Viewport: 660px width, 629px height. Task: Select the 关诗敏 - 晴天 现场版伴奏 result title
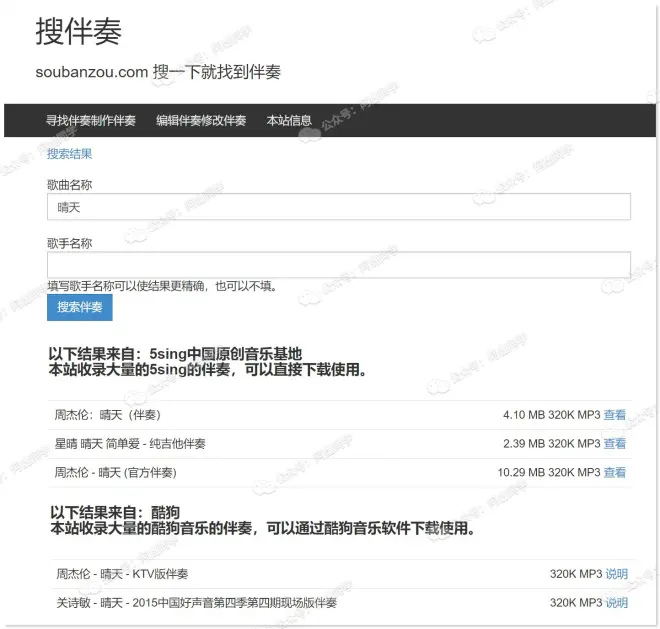[x=196, y=603]
